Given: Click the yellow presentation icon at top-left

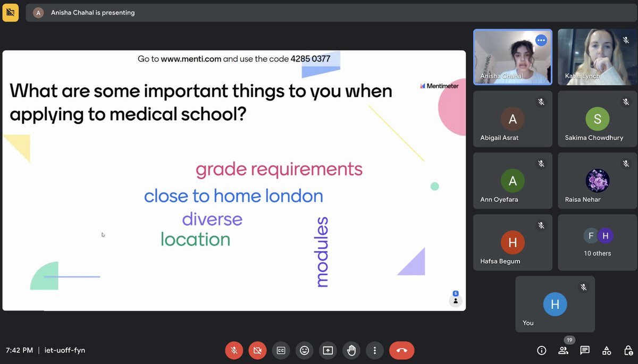Looking at the screenshot, I should click(x=10, y=12).
